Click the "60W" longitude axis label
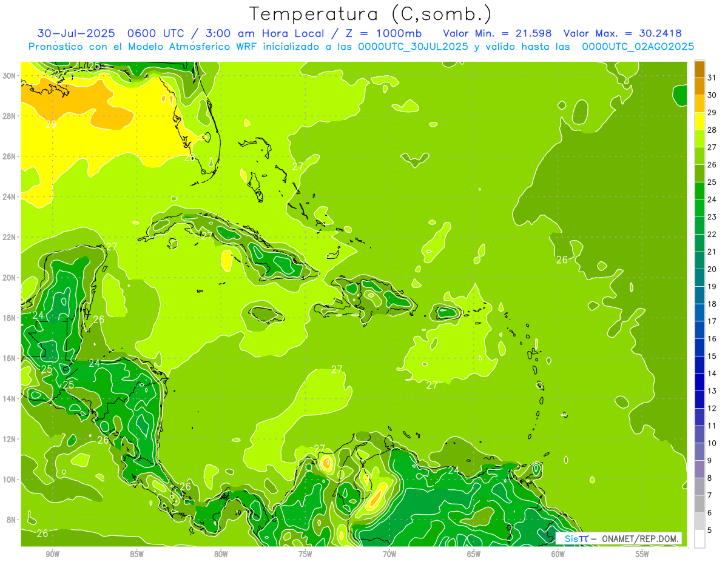Image resolution: width=728 pixels, height=562 pixels. click(558, 554)
